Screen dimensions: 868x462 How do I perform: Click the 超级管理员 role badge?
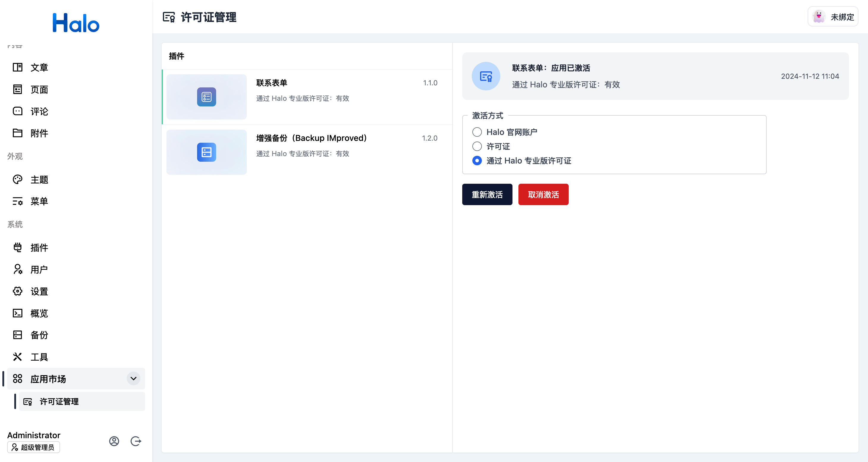pos(33,447)
